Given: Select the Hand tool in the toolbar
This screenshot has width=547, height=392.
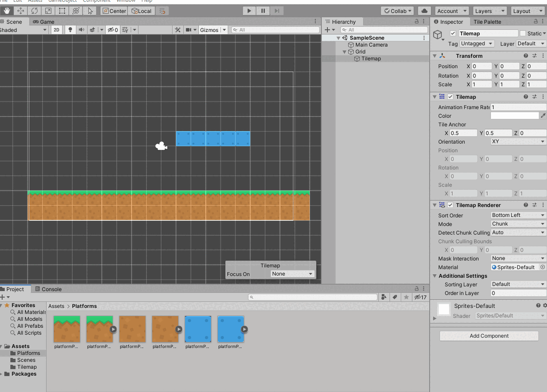Looking at the screenshot, I should pos(6,11).
